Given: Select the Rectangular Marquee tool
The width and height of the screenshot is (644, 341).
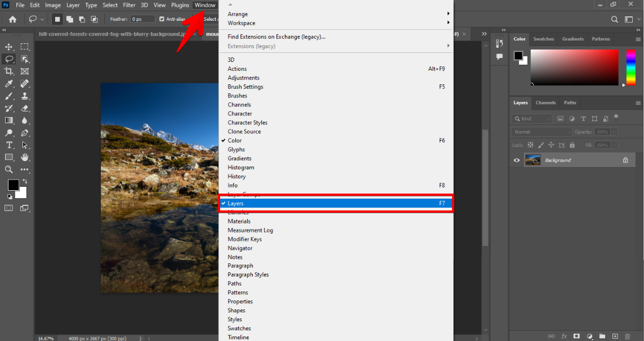Looking at the screenshot, I should click(25, 47).
